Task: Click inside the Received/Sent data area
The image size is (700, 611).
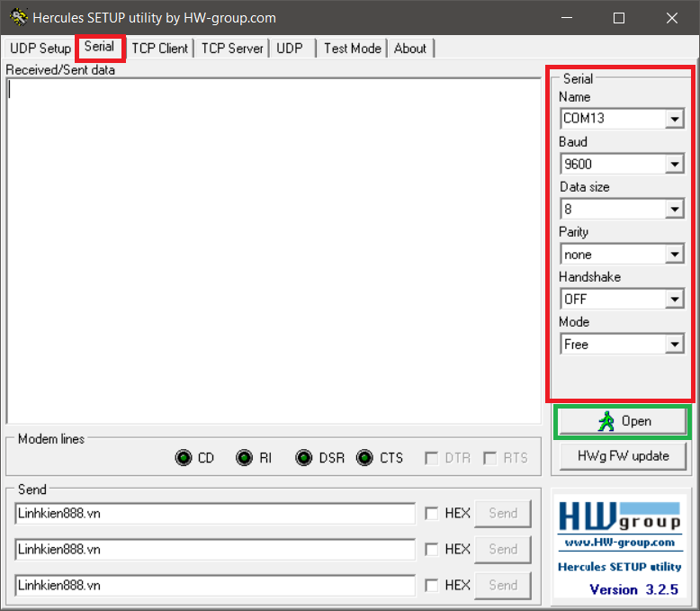Action: click(274, 251)
